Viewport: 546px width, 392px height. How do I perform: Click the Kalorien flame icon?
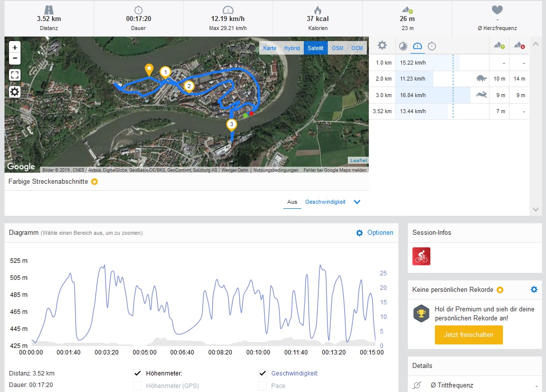[x=318, y=10]
